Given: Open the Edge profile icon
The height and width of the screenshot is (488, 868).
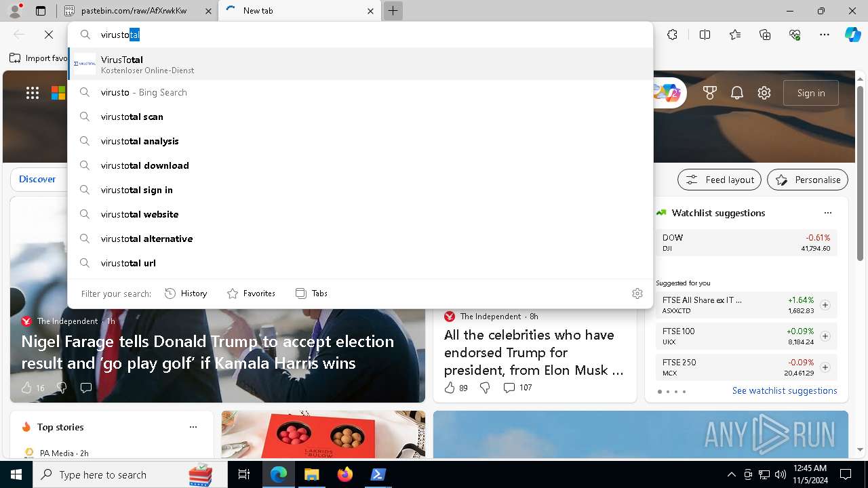Looking at the screenshot, I should tap(15, 11).
